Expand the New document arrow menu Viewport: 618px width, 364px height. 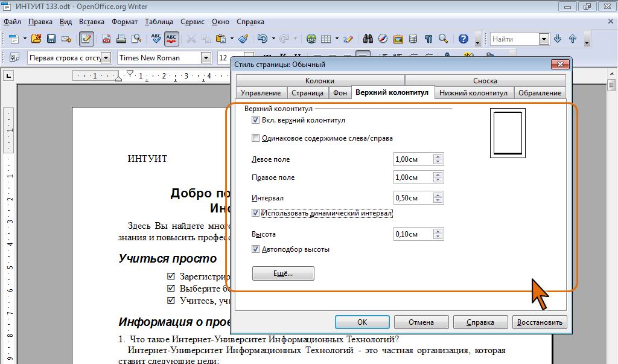(25, 39)
